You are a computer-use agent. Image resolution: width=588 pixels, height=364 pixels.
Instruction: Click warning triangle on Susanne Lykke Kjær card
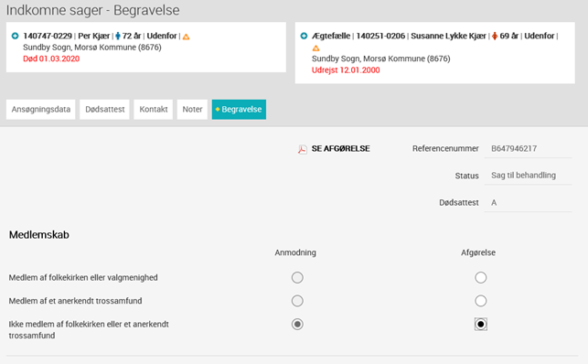point(315,48)
